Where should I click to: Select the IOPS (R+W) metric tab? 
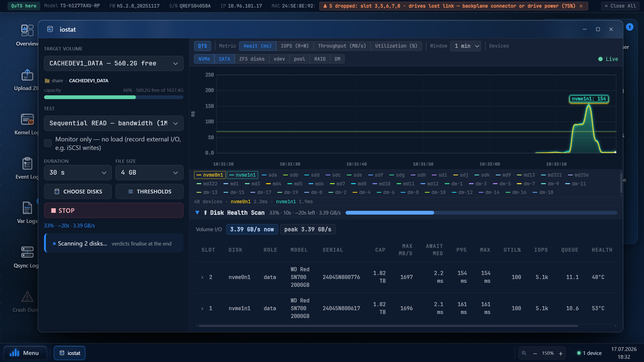click(295, 46)
